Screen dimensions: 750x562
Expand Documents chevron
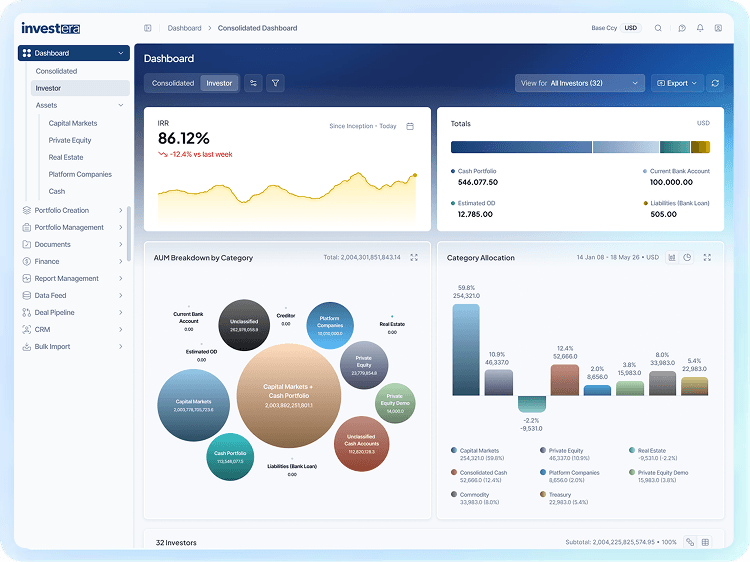pyautogui.click(x=121, y=244)
